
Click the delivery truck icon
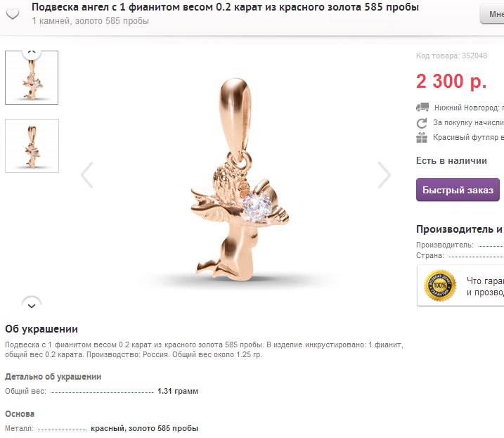click(422, 107)
